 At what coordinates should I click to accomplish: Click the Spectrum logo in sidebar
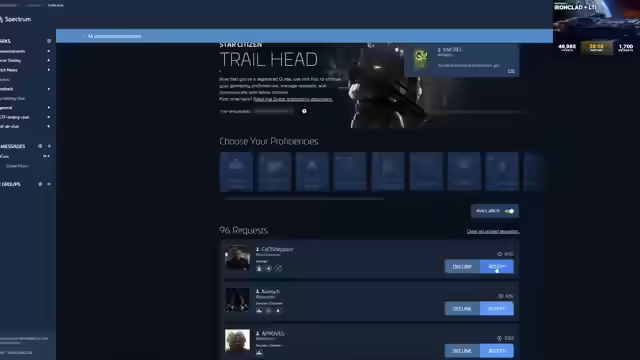15,19
